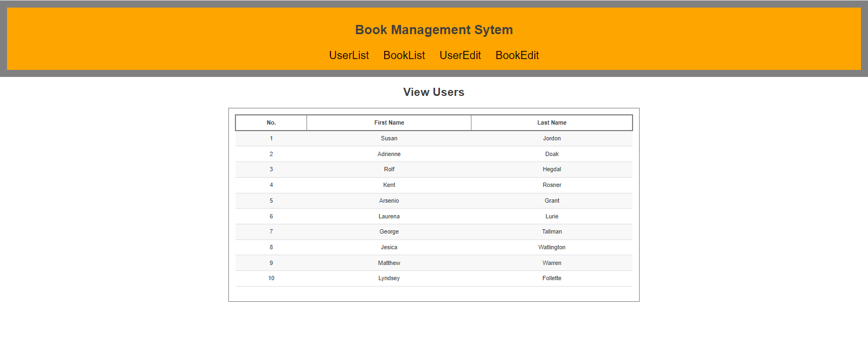Click row number 8 in Jesica's row
The image size is (868, 343).
click(271, 247)
